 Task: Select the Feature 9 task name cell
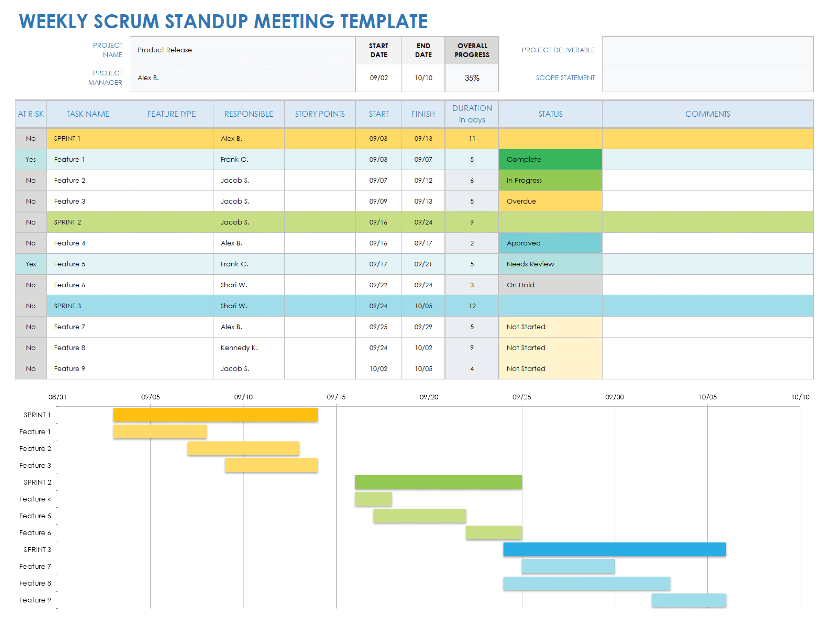[88, 368]
